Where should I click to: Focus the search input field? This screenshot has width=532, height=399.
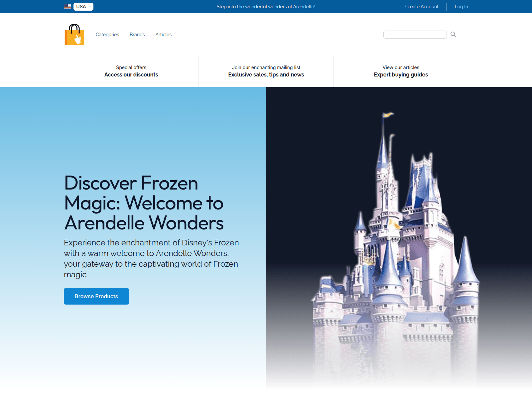click(x=415, y=35)
